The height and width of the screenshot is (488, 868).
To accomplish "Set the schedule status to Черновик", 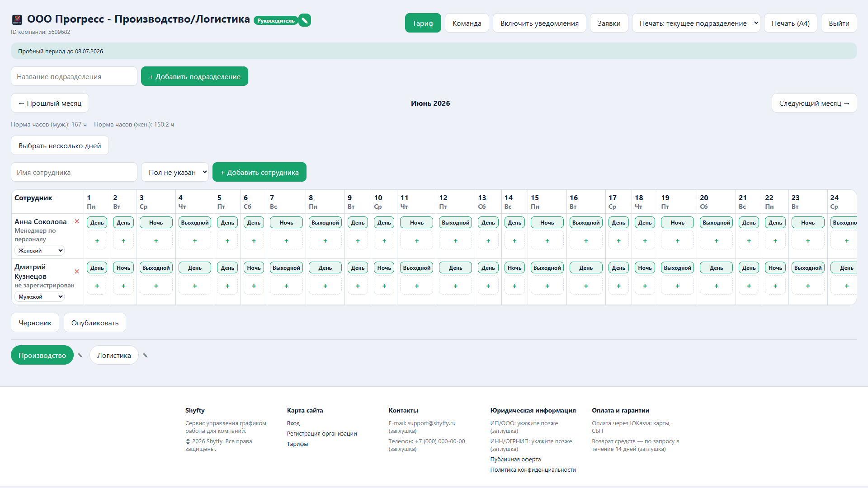I will tap(35, 323).
